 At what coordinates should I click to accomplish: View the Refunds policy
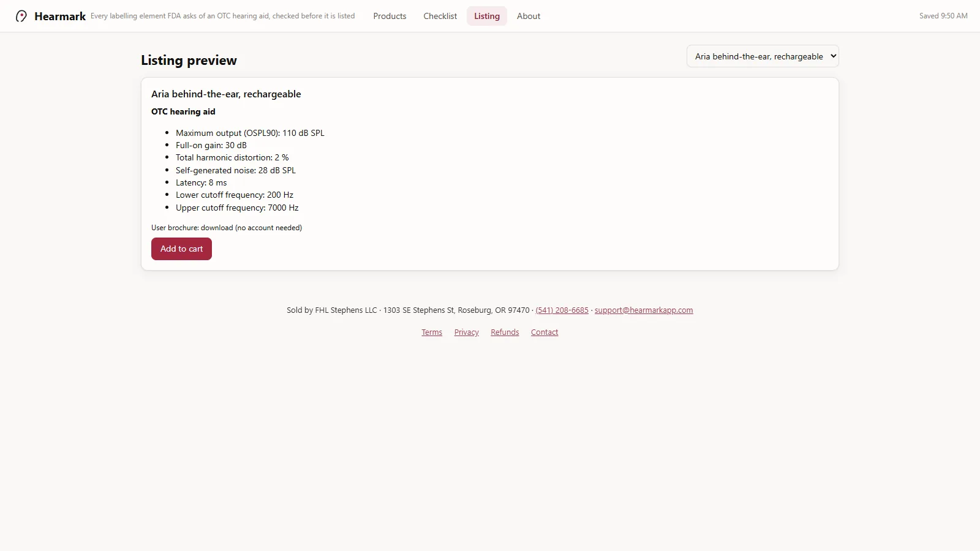click(x=505, y=332)
